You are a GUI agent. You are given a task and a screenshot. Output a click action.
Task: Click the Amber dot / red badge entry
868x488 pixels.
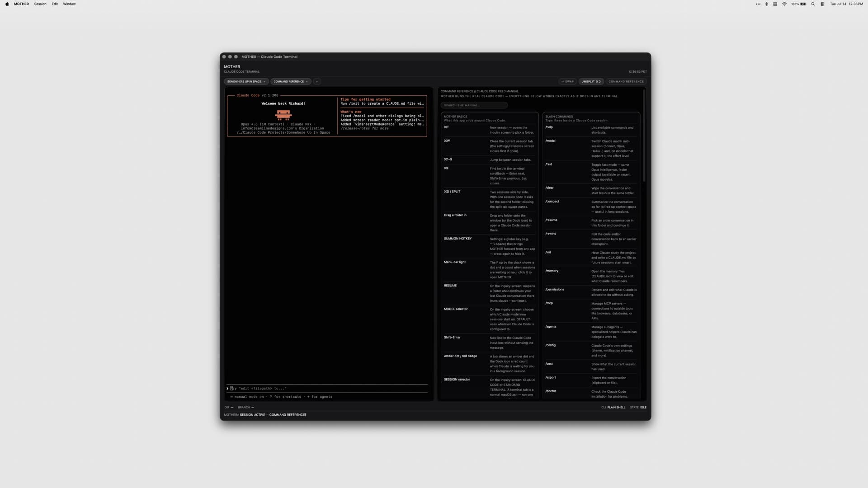point(490,364)
